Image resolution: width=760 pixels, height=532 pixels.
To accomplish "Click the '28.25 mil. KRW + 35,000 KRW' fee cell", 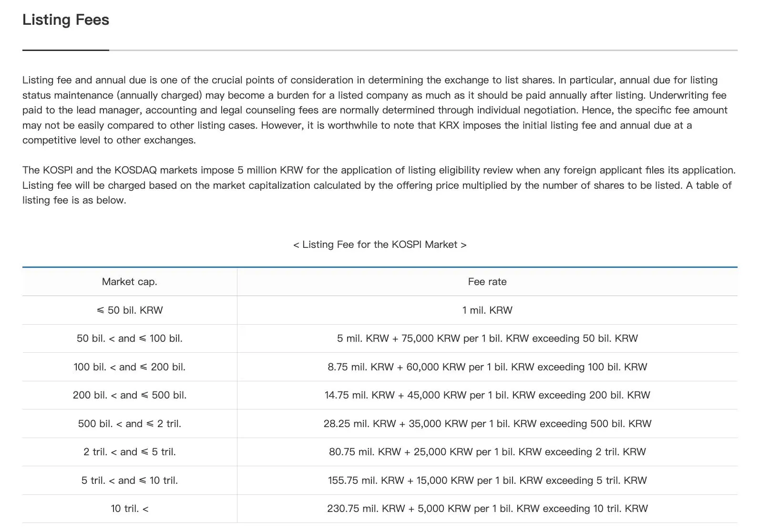I will (487, 424).
